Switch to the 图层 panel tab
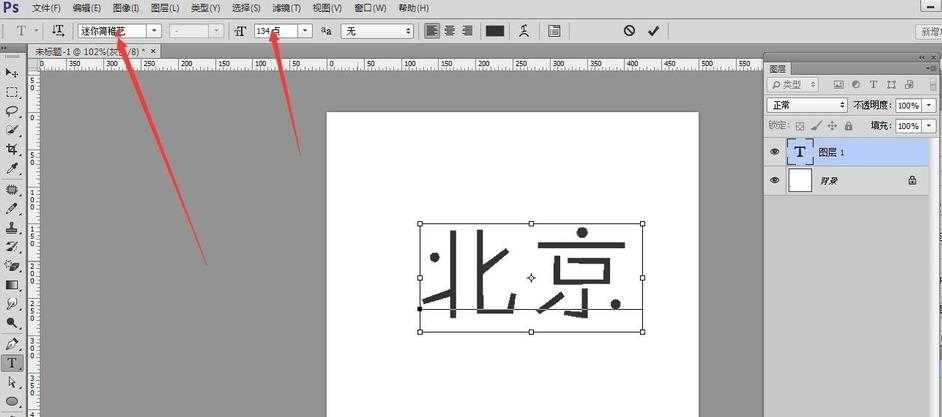 [x=778, y=69]
